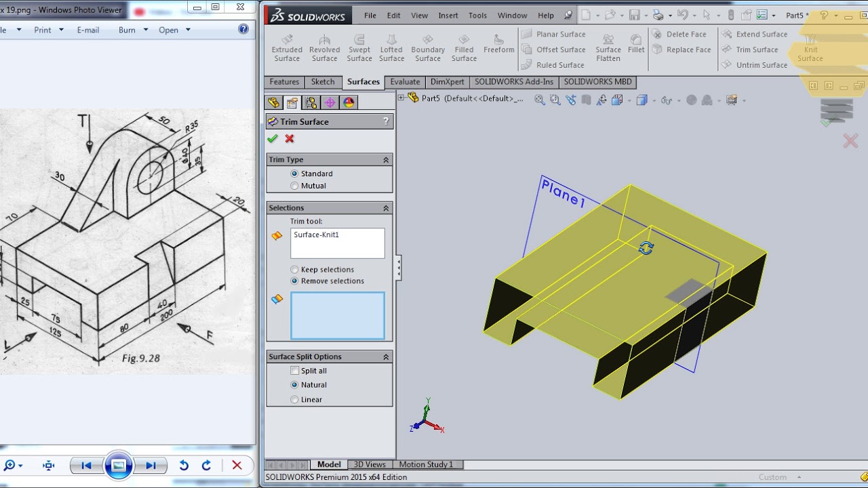The width and height of the screenshot is (868, 488).
Task: Open the Tools menu
Action: click(477, 16)
